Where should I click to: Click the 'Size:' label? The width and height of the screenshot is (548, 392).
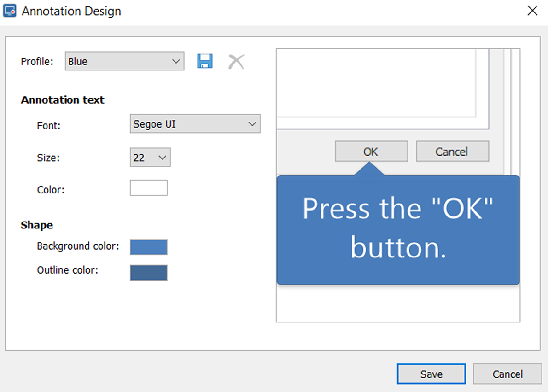click(48, 158)
